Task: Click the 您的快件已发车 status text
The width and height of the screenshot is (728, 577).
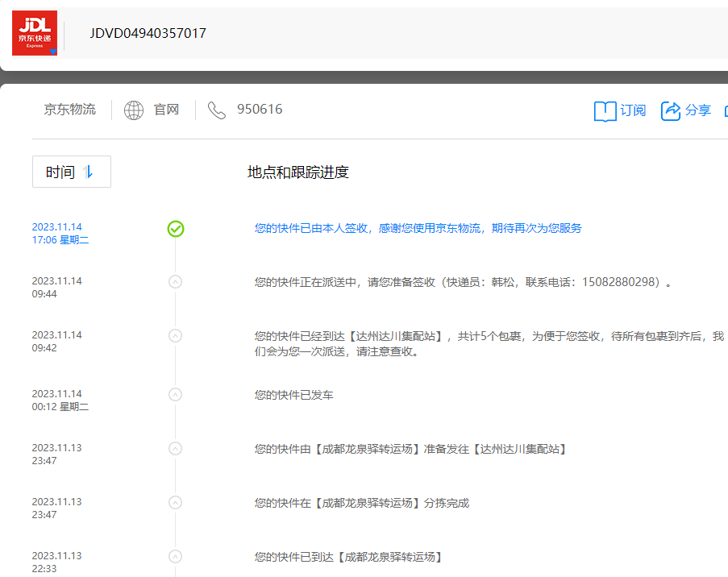Action: [294, 395]
